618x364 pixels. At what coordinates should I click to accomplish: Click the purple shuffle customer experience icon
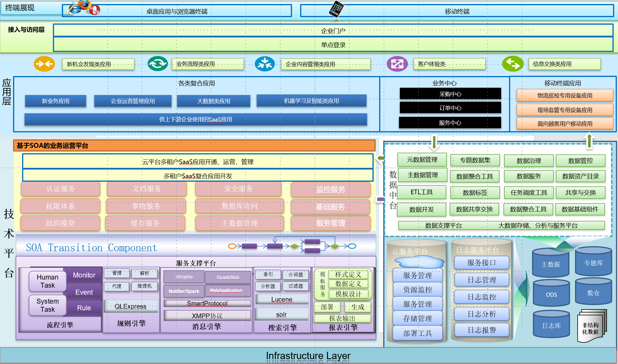(x=397, y=64)
